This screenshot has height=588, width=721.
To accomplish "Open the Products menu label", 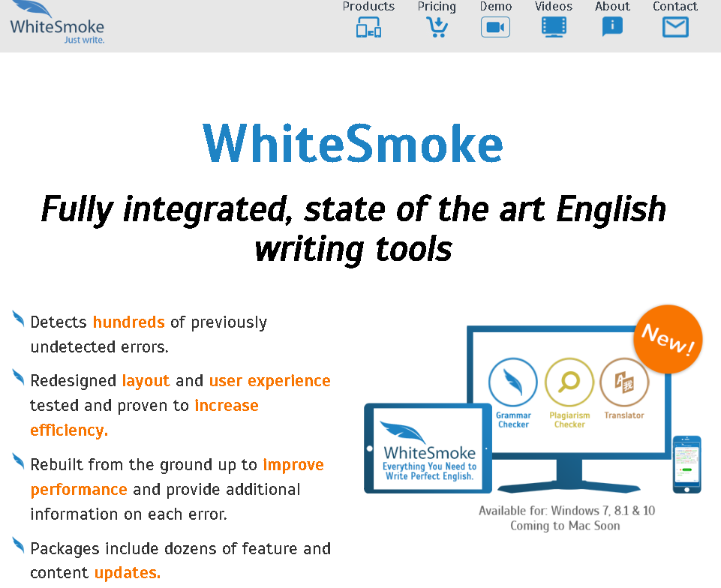I will coord(369,7).
